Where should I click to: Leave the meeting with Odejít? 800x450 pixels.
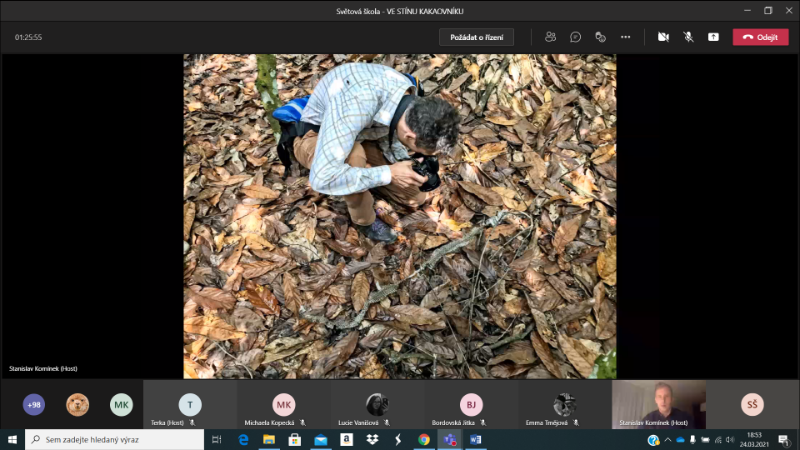point(760,37)
